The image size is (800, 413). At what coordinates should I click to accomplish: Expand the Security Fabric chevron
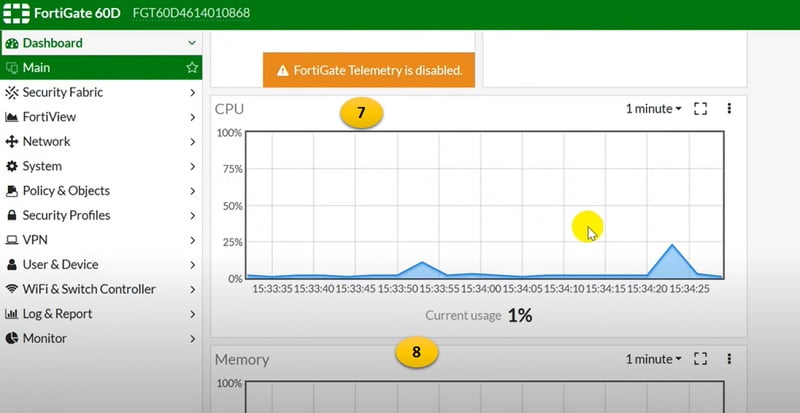pos(192,92)
